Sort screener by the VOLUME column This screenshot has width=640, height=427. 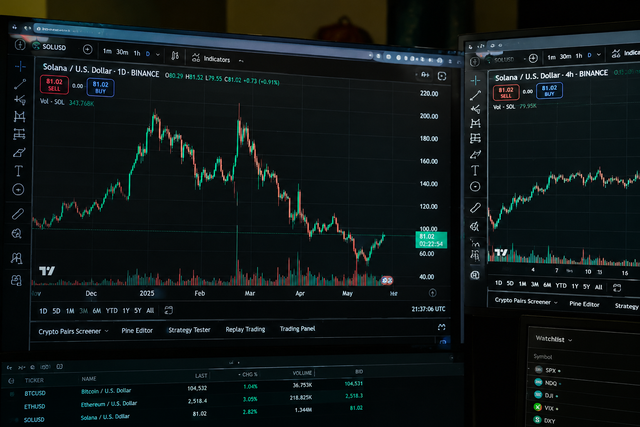tap(302, 373)
